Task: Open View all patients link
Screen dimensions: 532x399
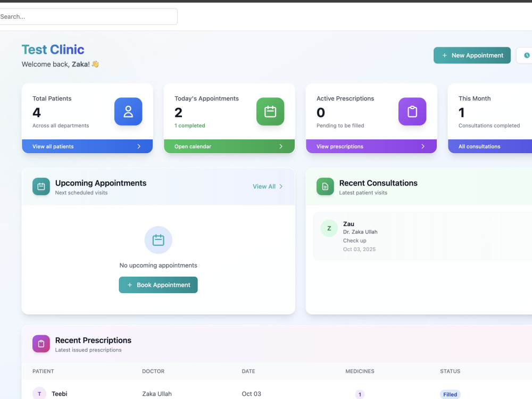Action: coord(87,146)
